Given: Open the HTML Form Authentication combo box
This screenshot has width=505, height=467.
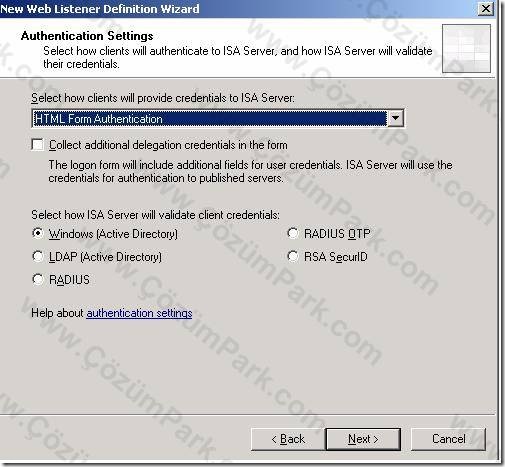Looking at the screenshot, I should click(218, 118).
